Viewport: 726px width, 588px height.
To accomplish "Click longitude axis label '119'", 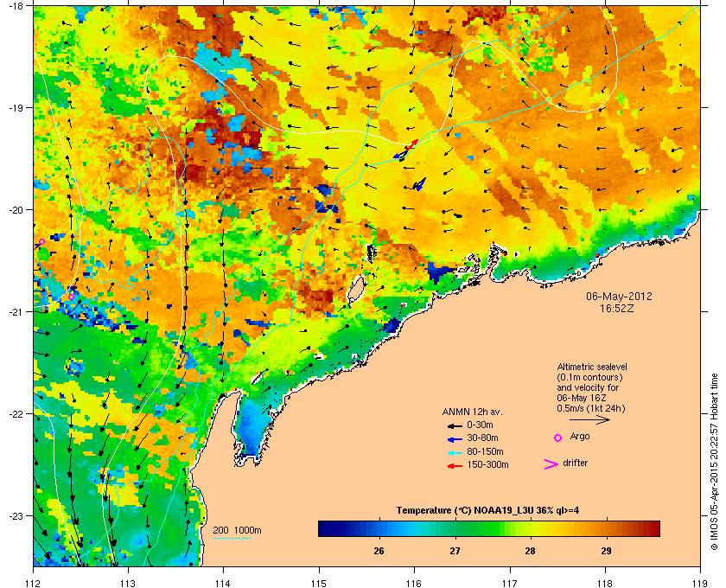I will click(700, 583).
